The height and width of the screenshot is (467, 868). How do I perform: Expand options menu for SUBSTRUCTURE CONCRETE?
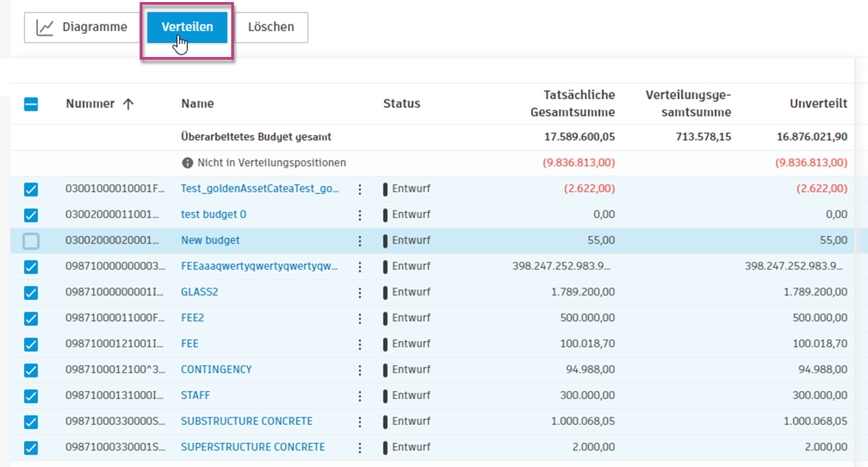[360, 422]
